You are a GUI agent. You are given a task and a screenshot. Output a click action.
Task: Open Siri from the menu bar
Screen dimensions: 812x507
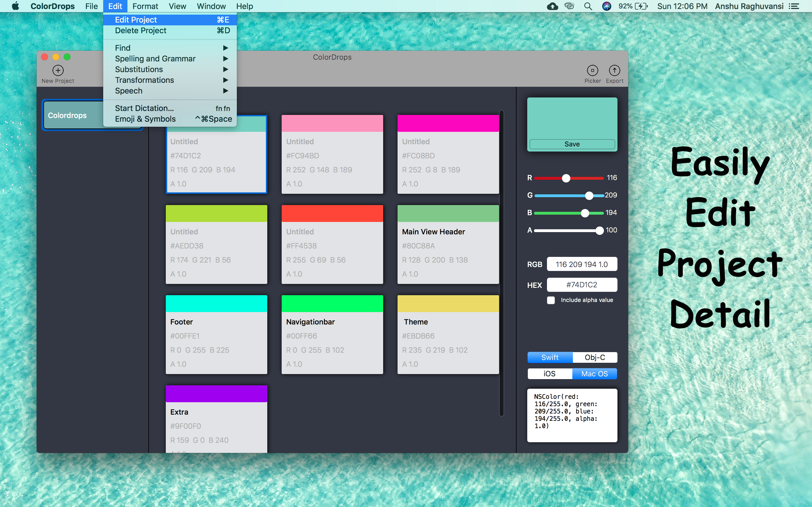607,6
